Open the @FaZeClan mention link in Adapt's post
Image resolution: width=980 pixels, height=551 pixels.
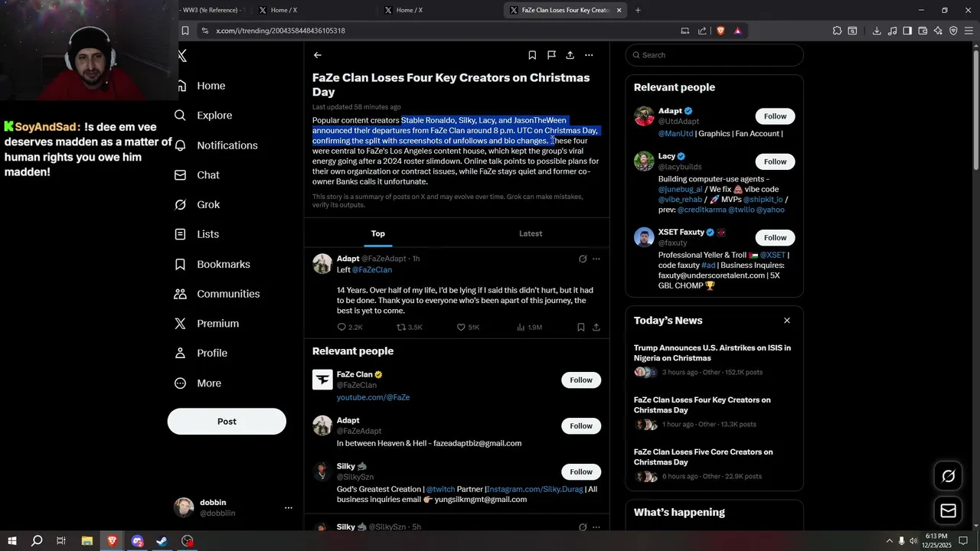[x=372, y=270]
